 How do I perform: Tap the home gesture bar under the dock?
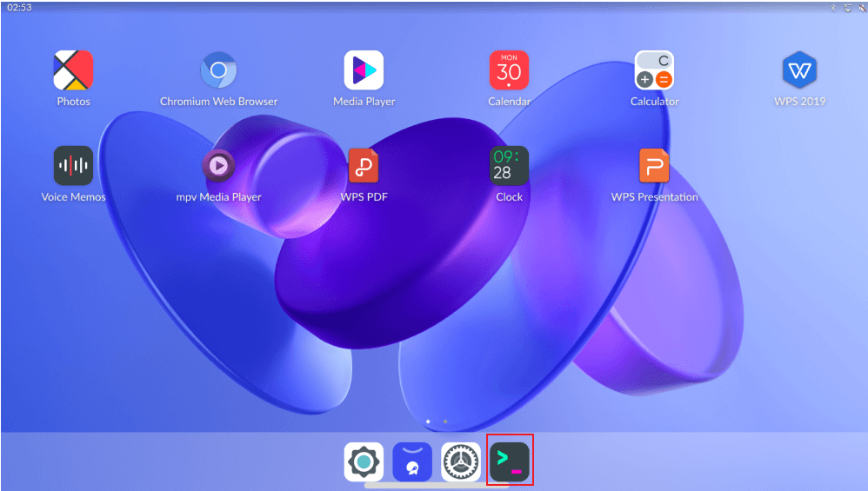pos(434,486)
